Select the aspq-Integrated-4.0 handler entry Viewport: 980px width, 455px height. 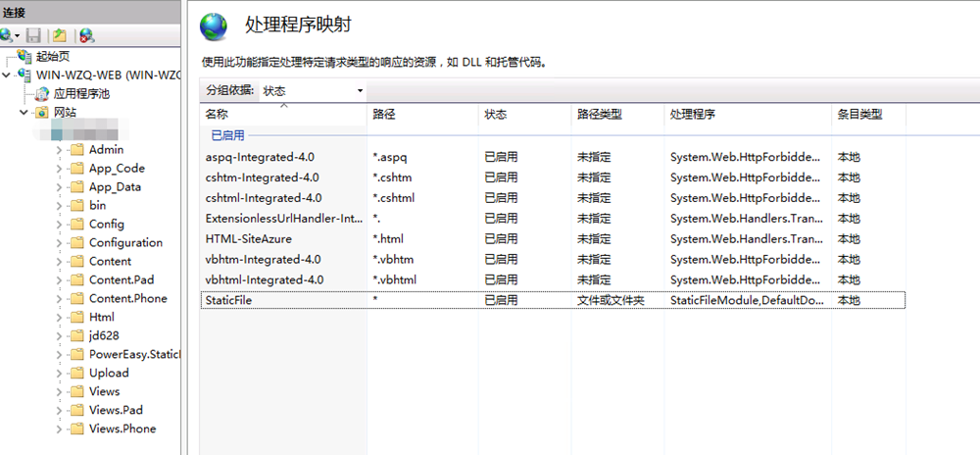click(x=260, y=157)
